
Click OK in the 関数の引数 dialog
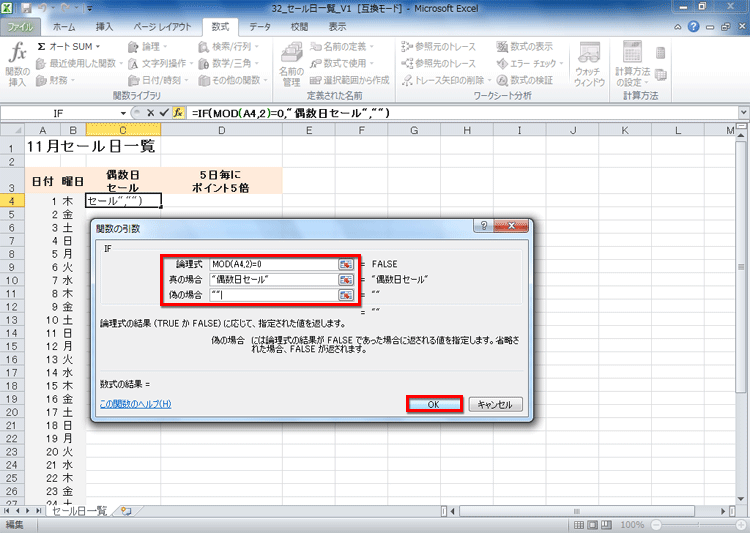click(x=434, y=404)
